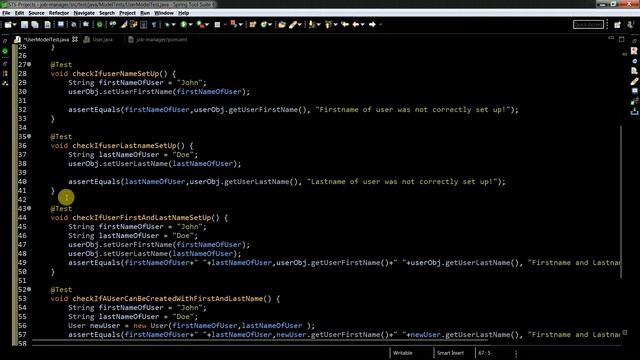
Task: Click the Open Perspective icon
Action: pos(617,25)
